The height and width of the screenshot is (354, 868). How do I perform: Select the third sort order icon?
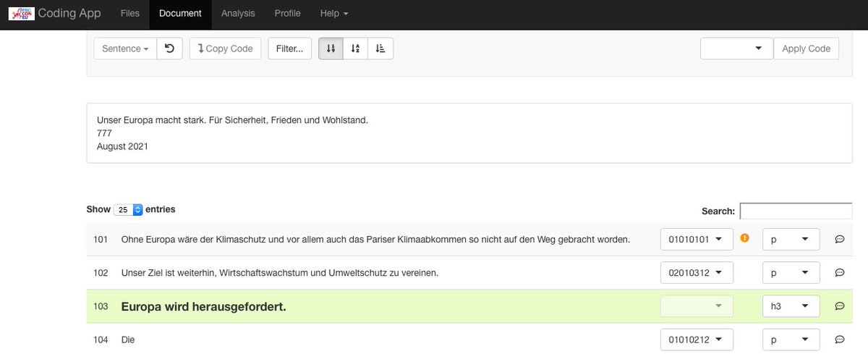(380, 49)
